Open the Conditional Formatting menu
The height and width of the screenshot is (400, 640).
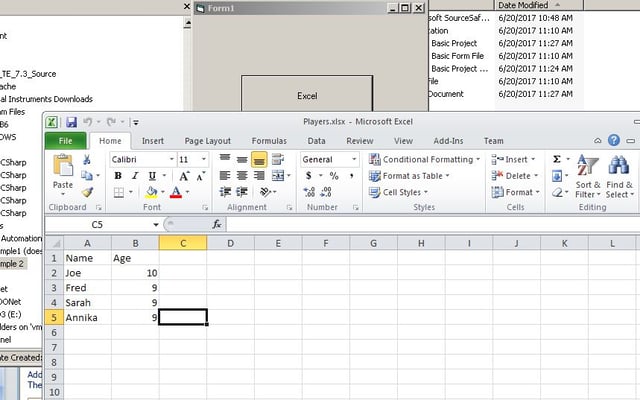tap(424, 159)
